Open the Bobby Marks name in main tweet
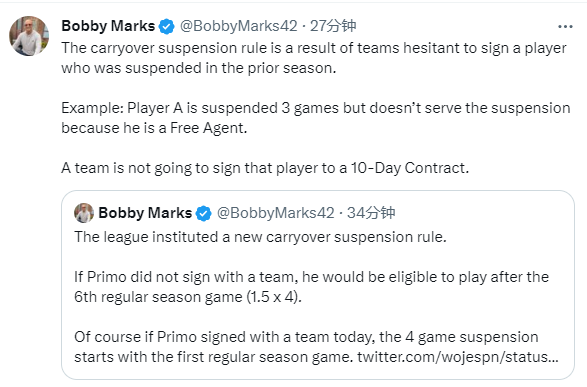Screen dimensions: 587x387 pos(108,26)
